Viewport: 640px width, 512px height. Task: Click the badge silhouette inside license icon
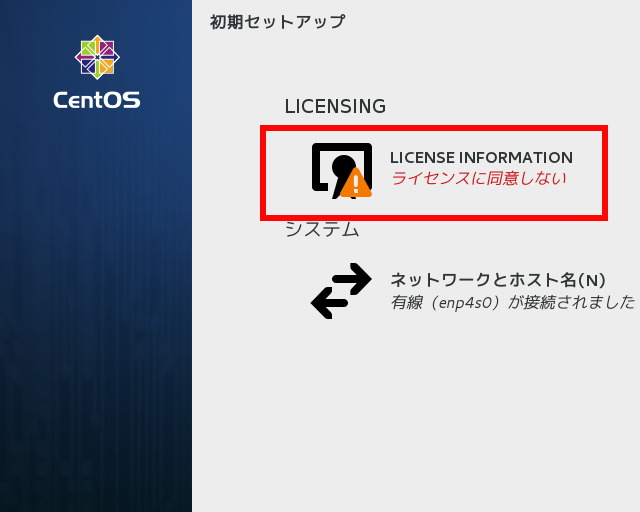point(342,165)
